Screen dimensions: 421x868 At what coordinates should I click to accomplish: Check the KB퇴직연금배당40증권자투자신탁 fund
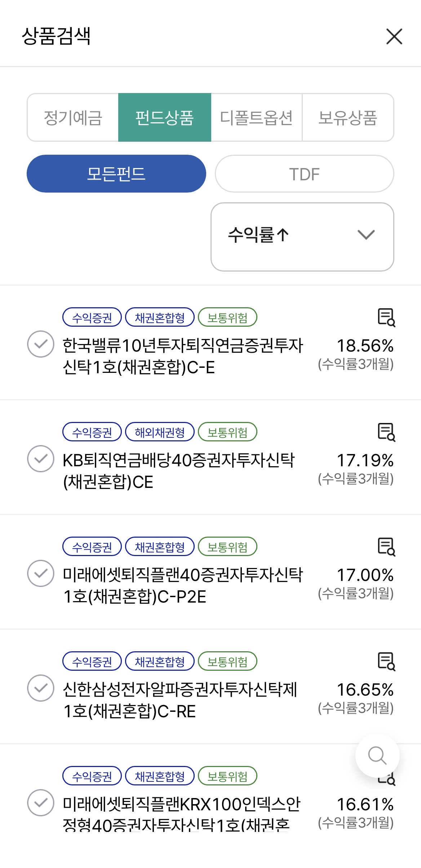pos(41,459)
